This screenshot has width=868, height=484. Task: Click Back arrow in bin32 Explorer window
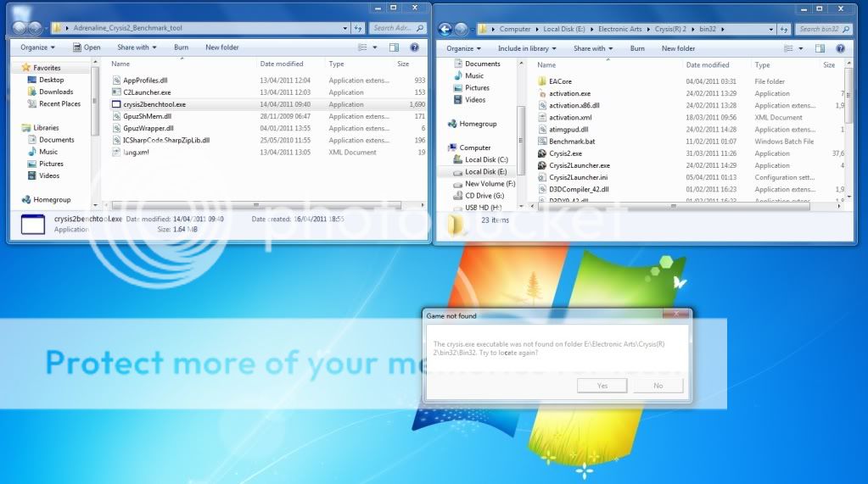445,29
